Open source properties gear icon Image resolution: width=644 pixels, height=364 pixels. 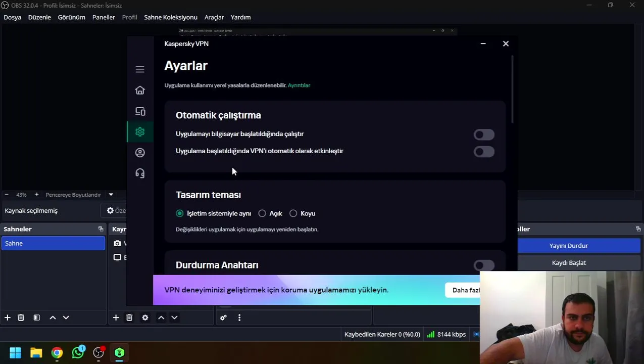click(x=145, y=317)
